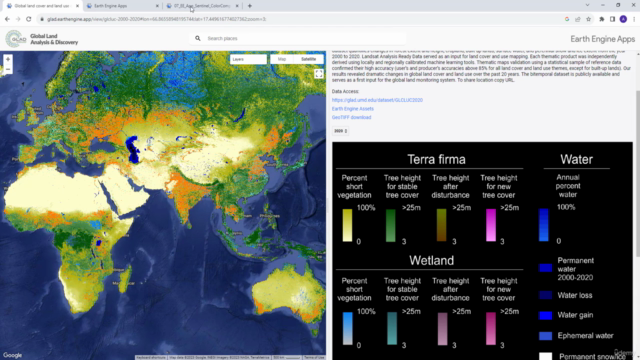Click Wetland stable tree cover teal ramp
Viewport: 640px width, 360px height.
pos(392,329)
